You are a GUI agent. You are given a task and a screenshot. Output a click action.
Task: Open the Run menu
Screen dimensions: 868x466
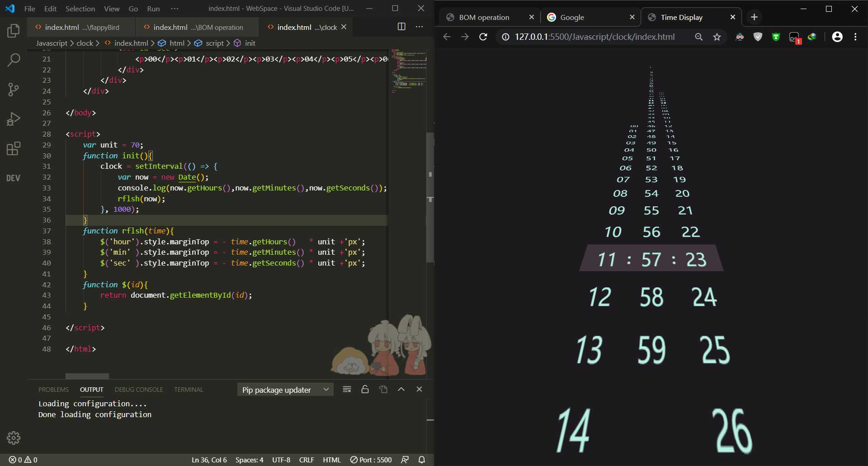tap(153, 9)
